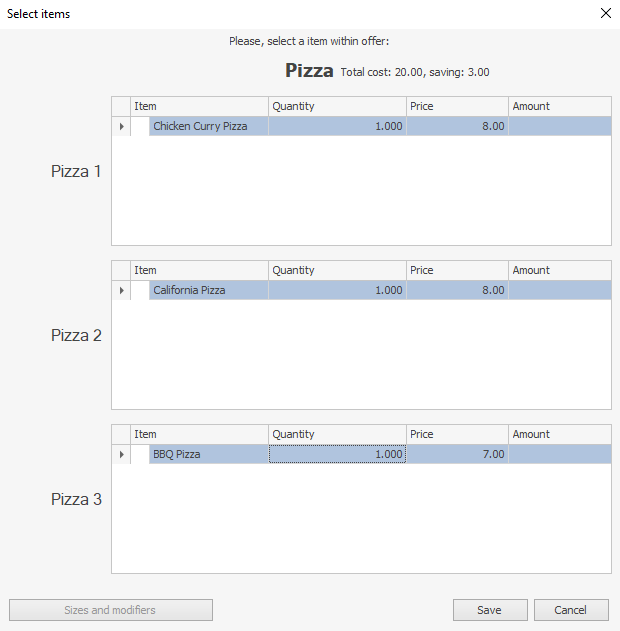Click the Save button
The image size is (620, 631).
489,610
